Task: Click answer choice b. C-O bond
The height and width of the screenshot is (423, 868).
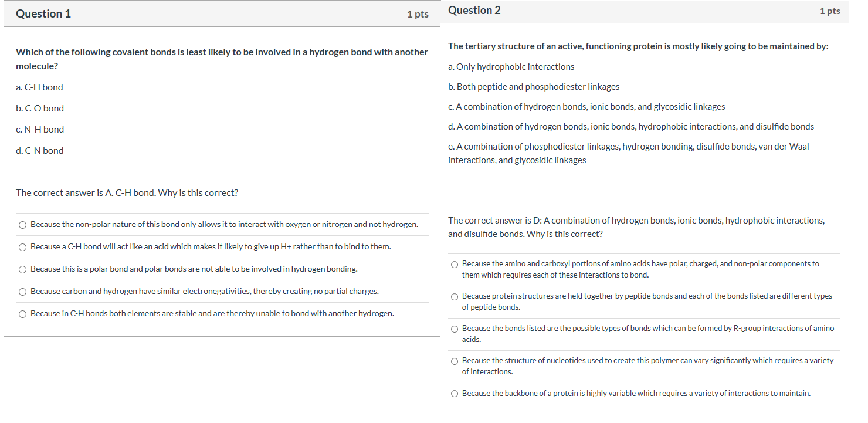Action: click(40, 108)
